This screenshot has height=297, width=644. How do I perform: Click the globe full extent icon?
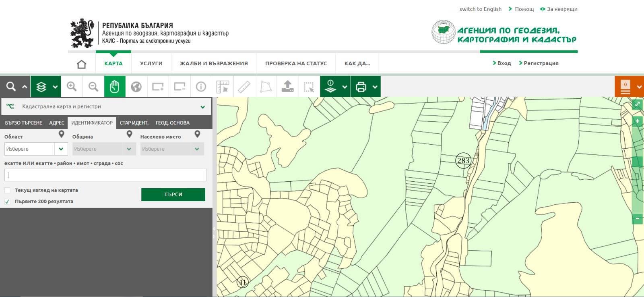coord(136,87)
